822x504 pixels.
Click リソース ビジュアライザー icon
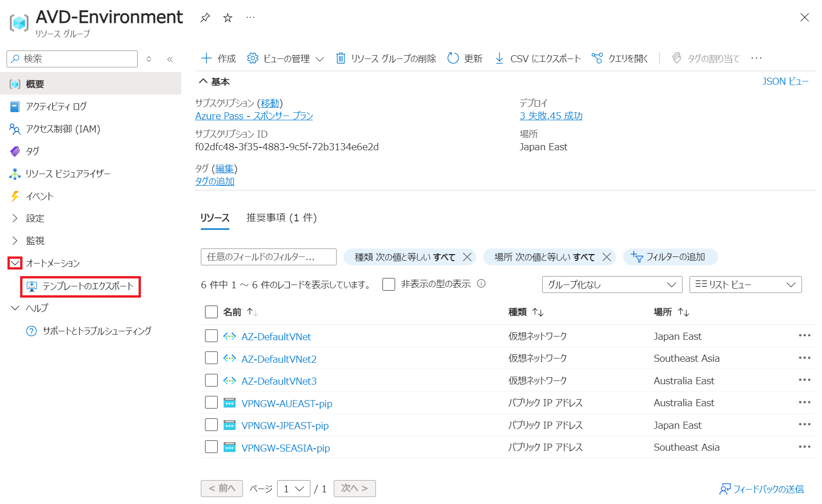[x=15, y=174]
